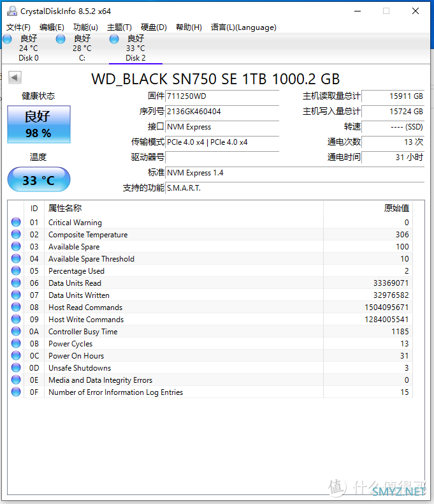Image resolution: width=434 pixels, height=504 pixels.
Task: Open the 编辑(E) menu
Action: point(52,27)
